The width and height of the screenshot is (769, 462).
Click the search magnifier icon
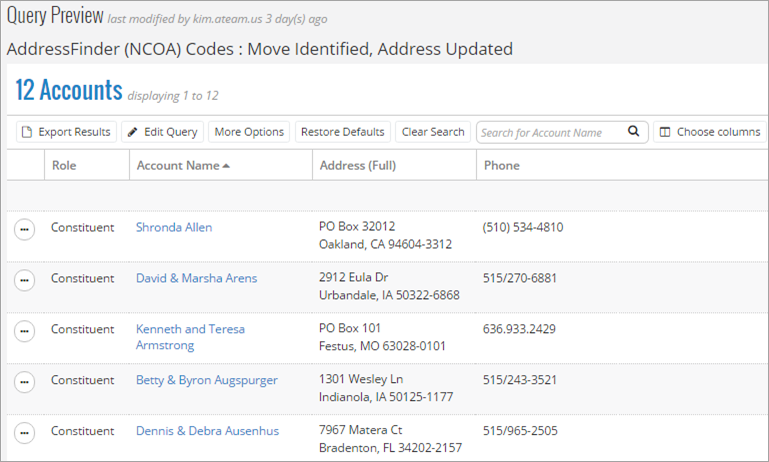coord(634,131)
